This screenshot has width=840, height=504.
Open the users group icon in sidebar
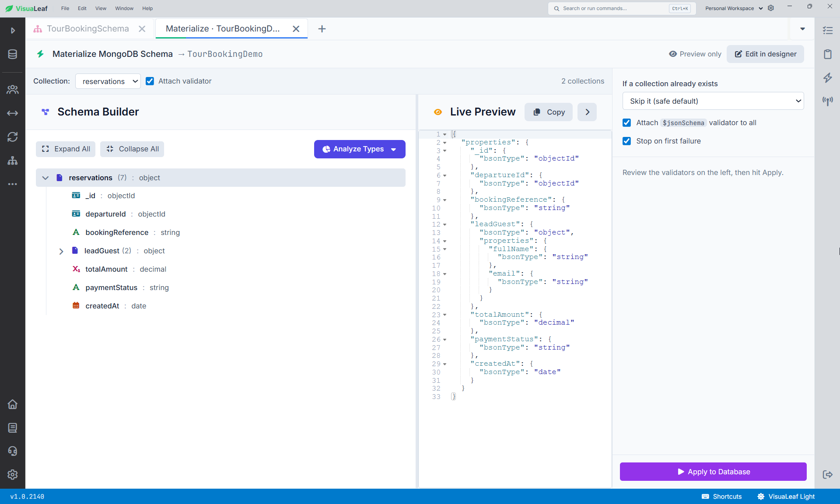click(13, 90)
